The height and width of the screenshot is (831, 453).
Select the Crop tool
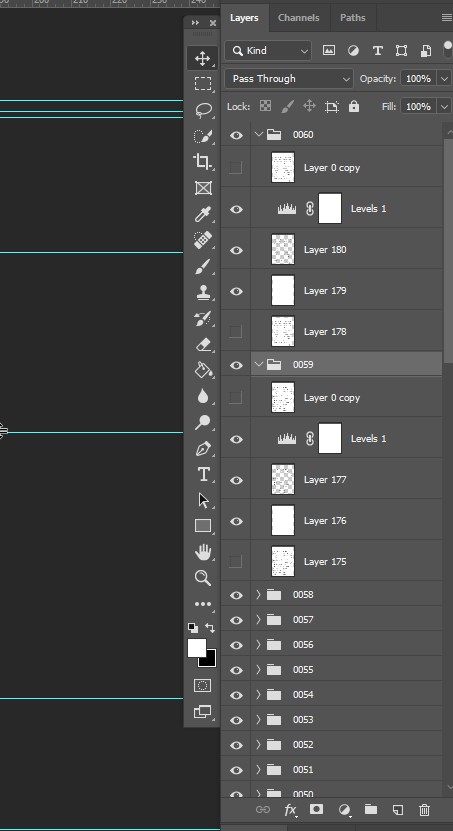coord(202,162)
